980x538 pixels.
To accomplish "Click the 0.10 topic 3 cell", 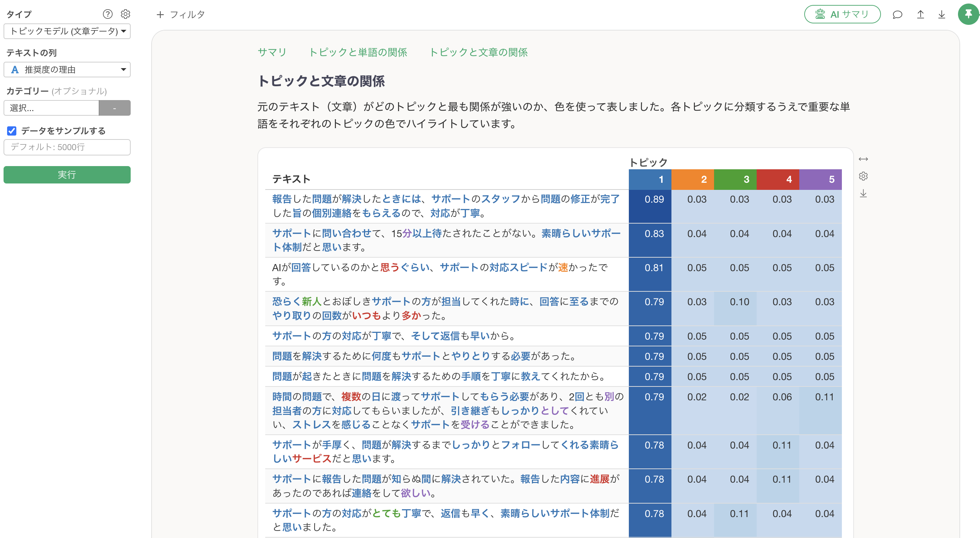I will tap(735, 309).
